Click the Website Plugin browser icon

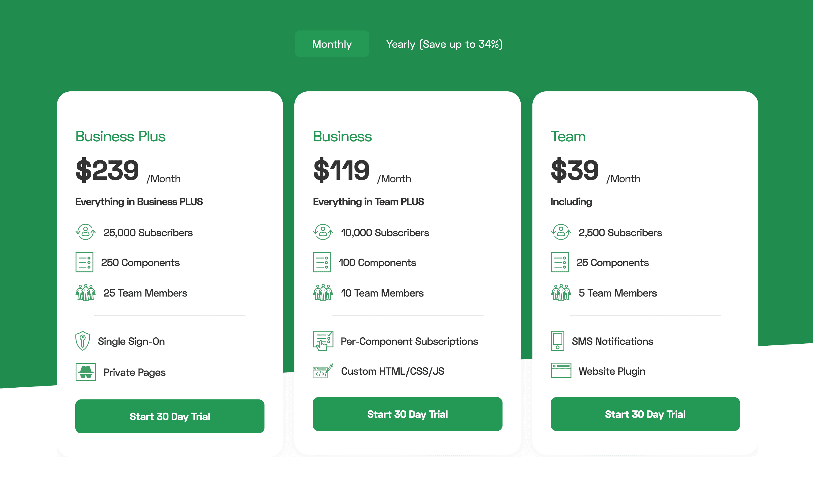561,370
